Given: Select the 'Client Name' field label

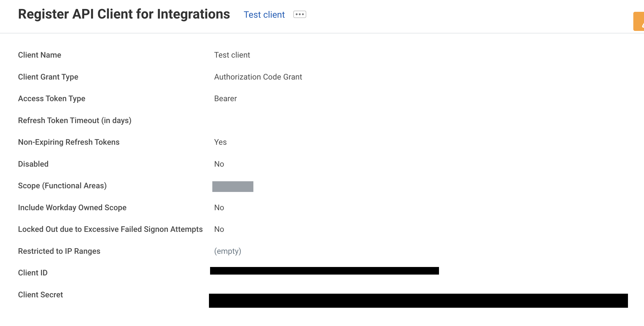Looking at the screenshot, I should [40, 55].
